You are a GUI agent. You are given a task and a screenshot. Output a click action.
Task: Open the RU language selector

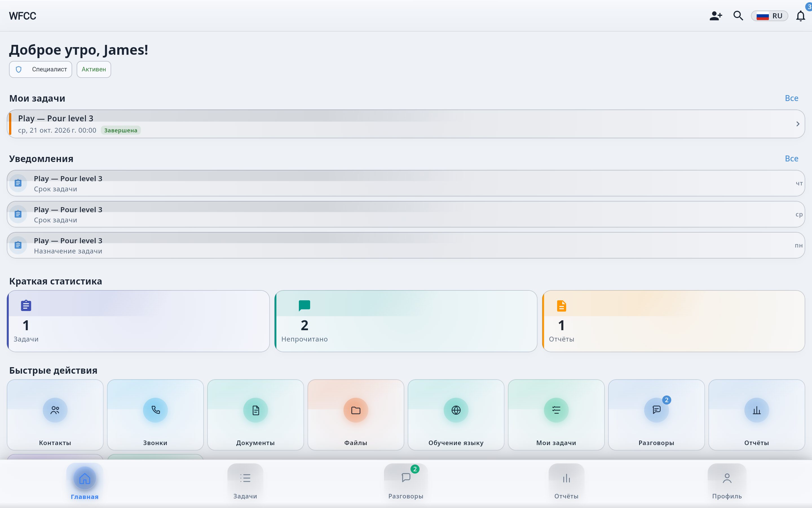[x=769, y=16]
